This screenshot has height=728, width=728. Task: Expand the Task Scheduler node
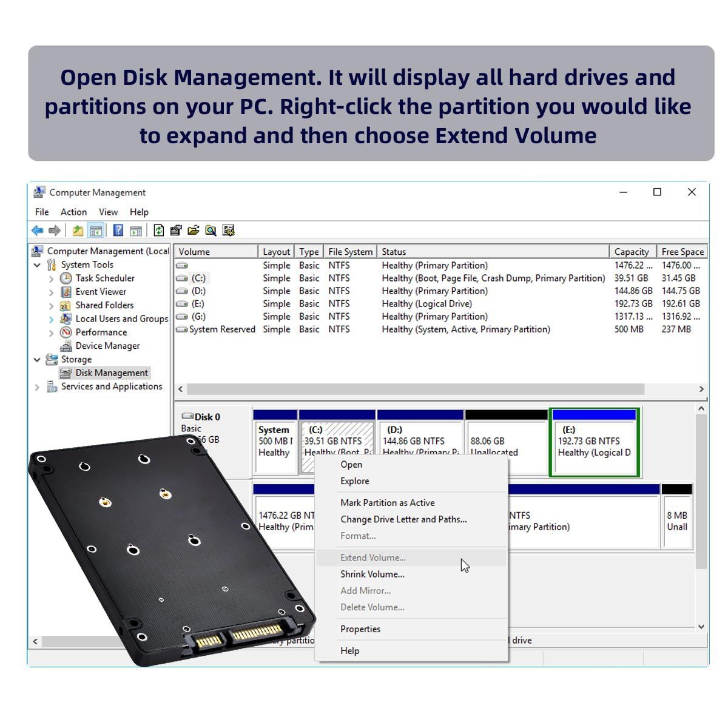tap(51, 279)
